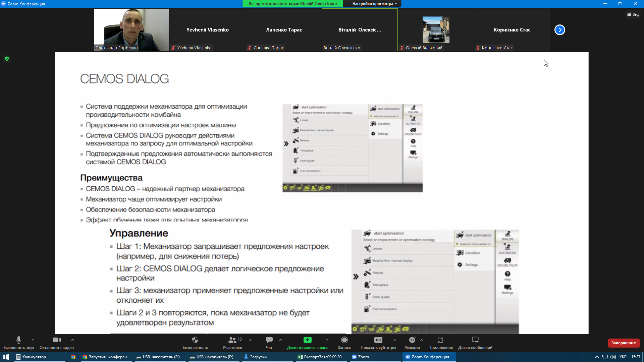
Task: Open the Security shield menu
Action: [x=195, y=343]
